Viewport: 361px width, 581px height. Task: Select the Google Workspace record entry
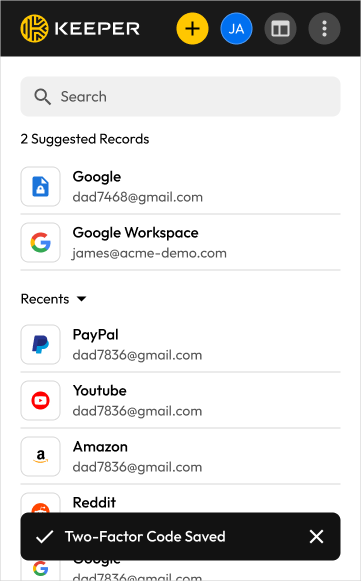point(180,242)
